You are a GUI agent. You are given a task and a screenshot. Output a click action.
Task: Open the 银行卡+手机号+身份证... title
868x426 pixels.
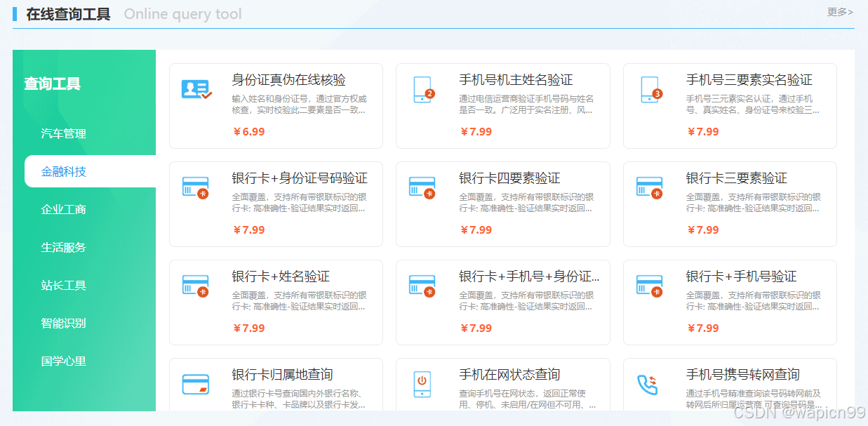(530, 277)
